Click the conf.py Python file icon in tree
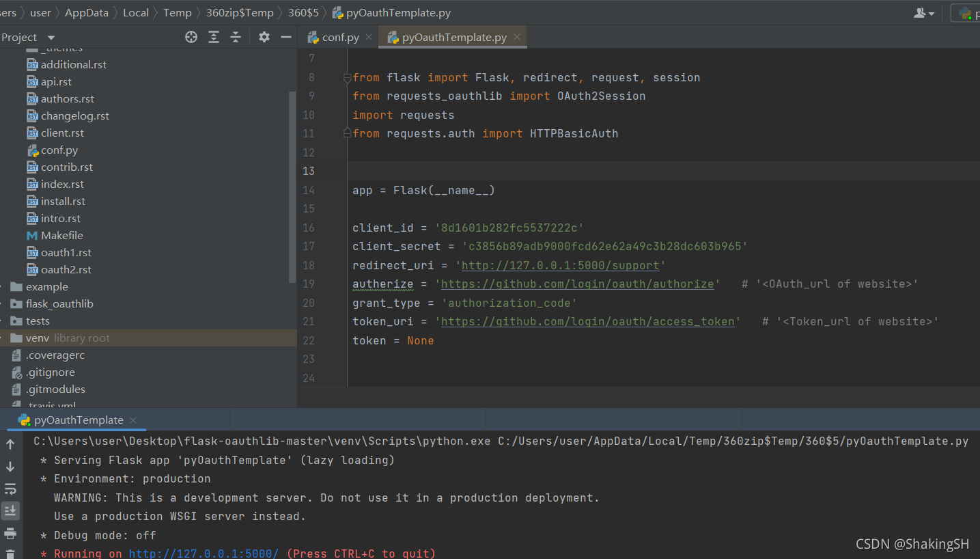Screen dimensions: 980x559 (x=32, y=150)
